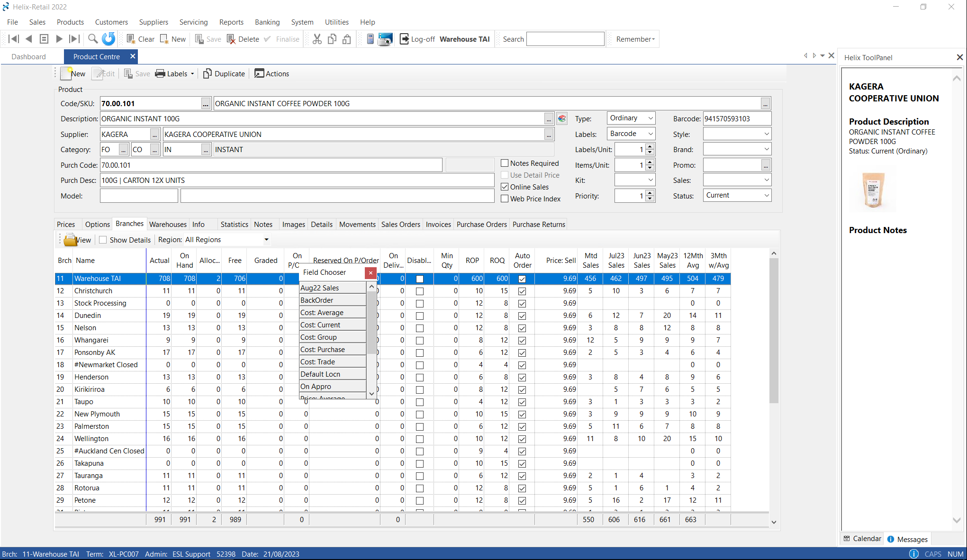Enable the Notes Required checkbox
This screenshot has width=967, height=560.
(505, 163)
